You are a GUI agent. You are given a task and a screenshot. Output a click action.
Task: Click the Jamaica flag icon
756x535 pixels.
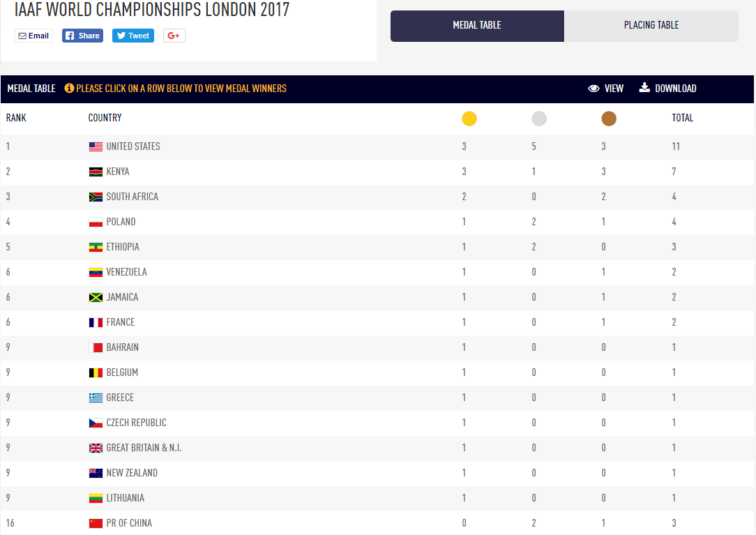96,298
